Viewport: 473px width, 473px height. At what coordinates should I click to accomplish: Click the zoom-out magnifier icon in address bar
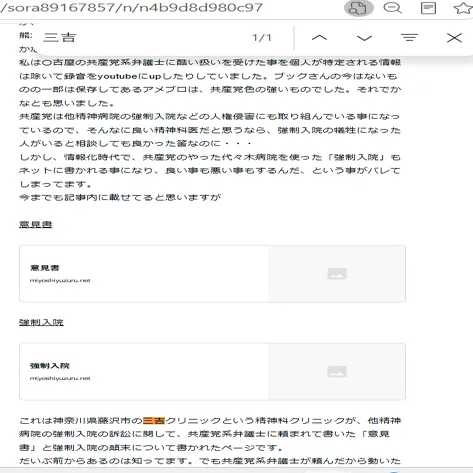pos(393,8)
